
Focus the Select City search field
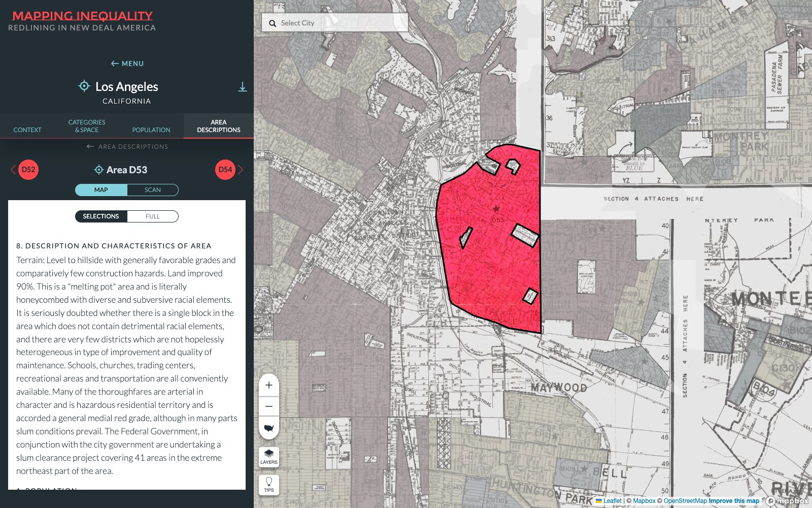point(335,23)
